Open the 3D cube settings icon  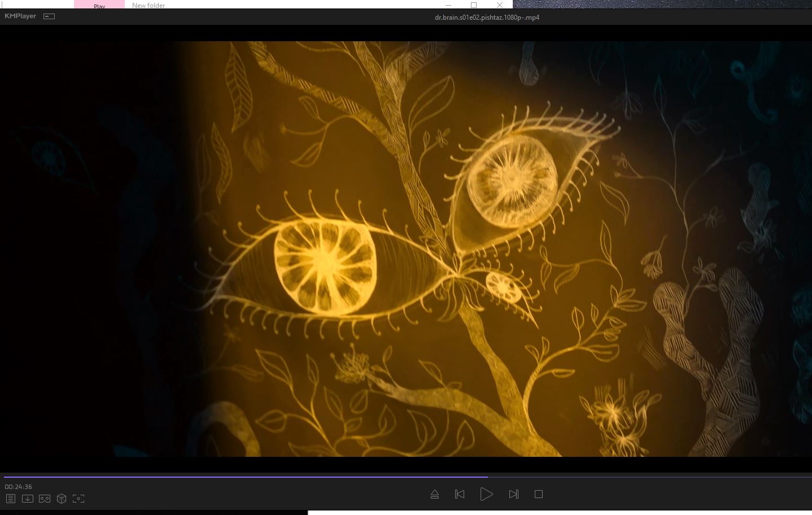tap(62, 499)
